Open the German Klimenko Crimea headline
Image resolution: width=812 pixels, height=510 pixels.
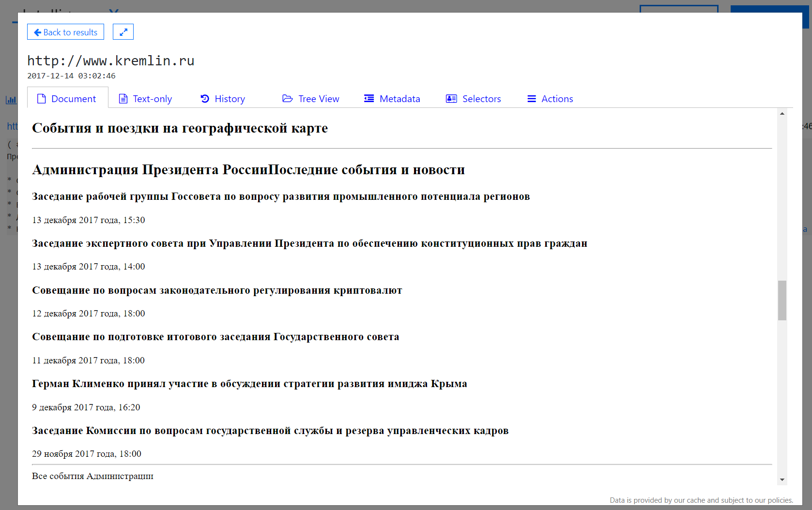[249, 384]
